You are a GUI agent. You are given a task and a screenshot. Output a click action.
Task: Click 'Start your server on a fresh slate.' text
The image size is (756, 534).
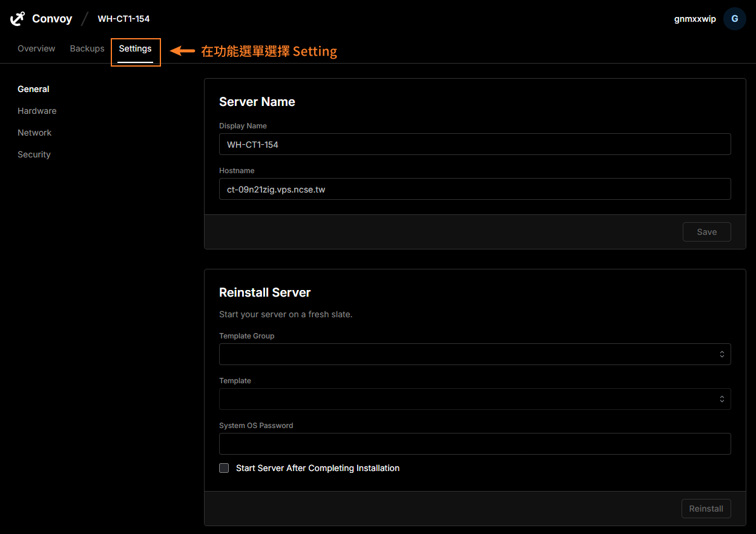pos(286,314)
